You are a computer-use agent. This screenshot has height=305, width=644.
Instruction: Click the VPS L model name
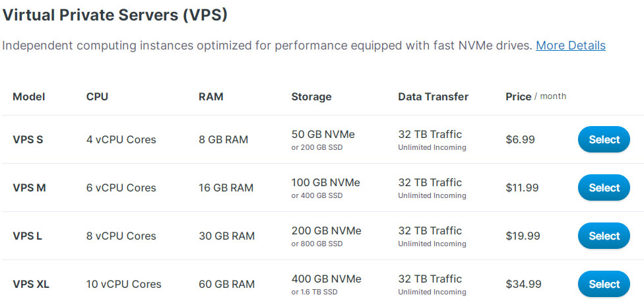tap(27, 236)
